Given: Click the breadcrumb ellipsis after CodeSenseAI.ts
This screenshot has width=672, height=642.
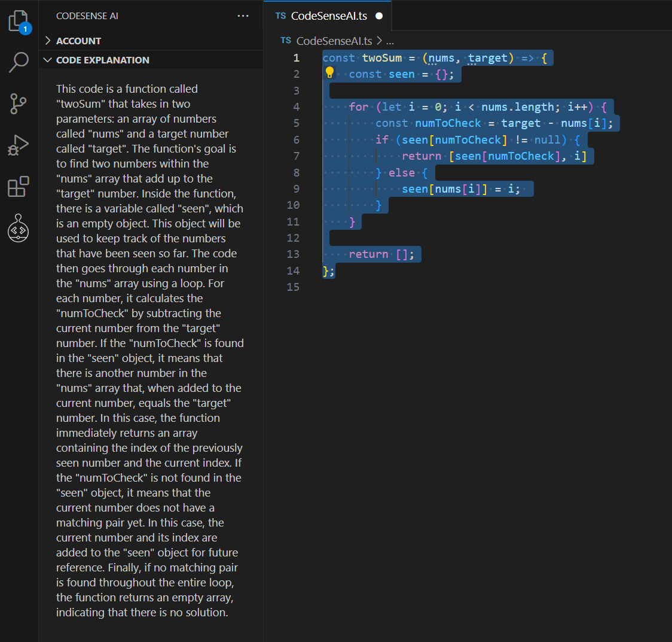Looking at the screenshot, I should coord(390,41).
